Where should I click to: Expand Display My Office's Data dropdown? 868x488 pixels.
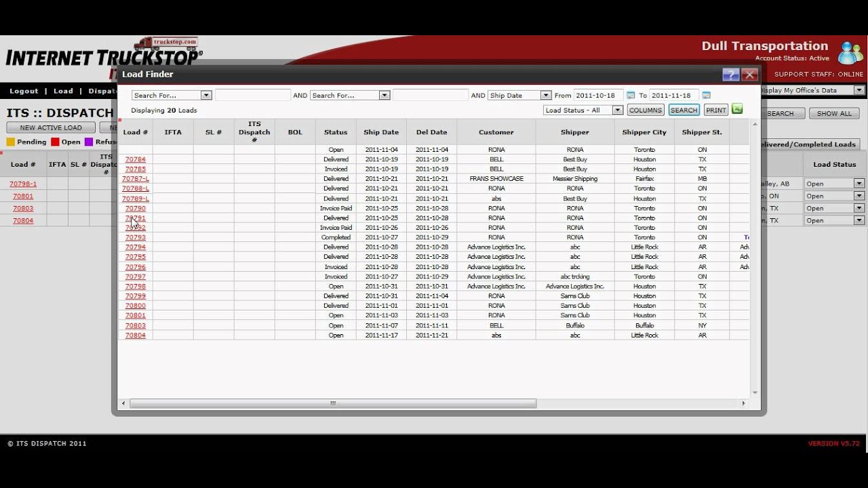click(859, 90)
